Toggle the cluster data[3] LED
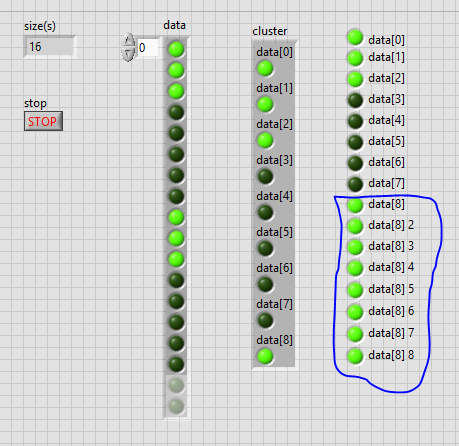459x446 pixels. tap(265, 176)
